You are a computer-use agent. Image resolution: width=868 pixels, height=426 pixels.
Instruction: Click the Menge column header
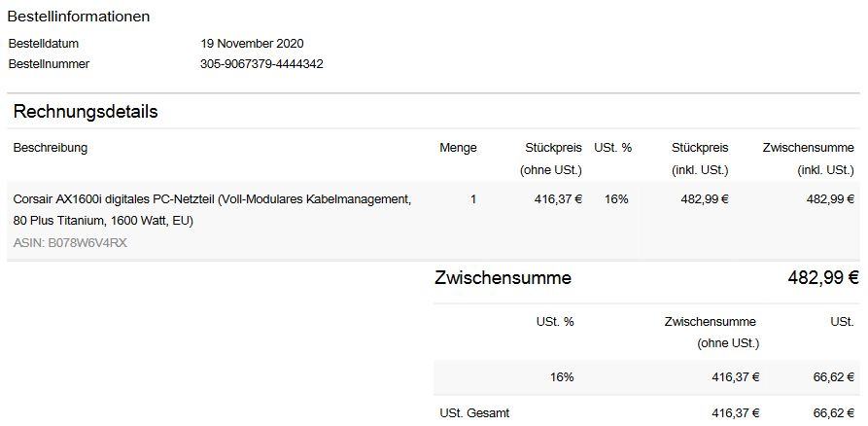point(458,148)
